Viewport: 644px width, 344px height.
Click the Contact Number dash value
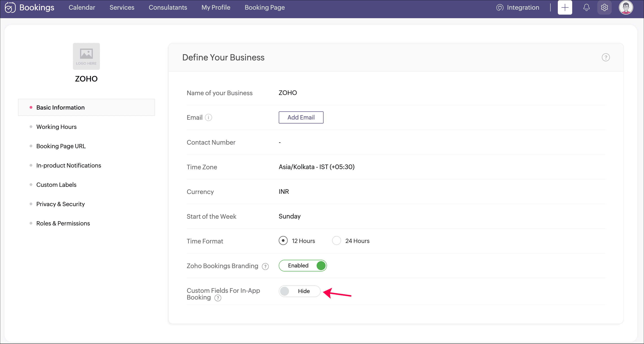[x=280, y=142]
